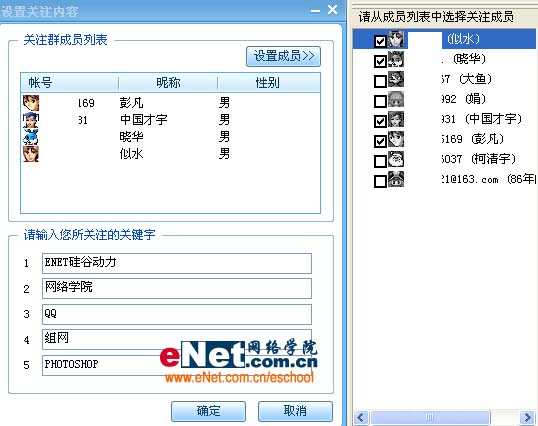Check the 娟 member checkbox
Viewport: 538px width, 426px height.
tap(380, 101)
